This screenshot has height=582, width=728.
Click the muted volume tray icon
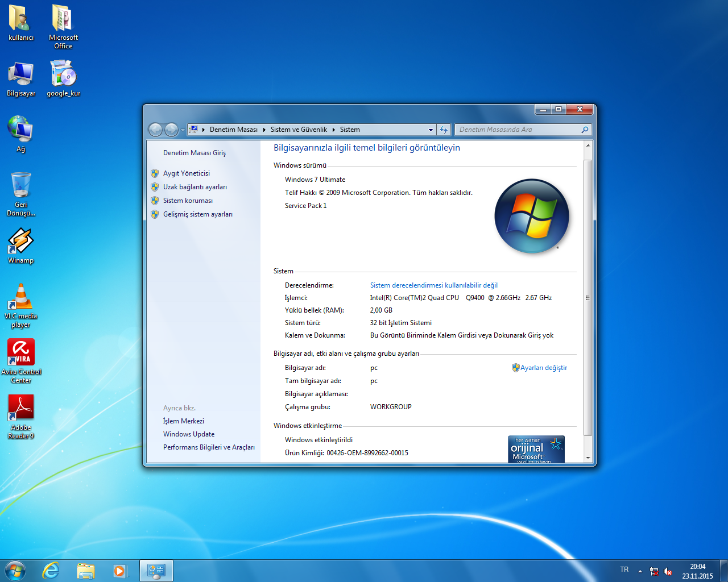click(x=668, y=571)
